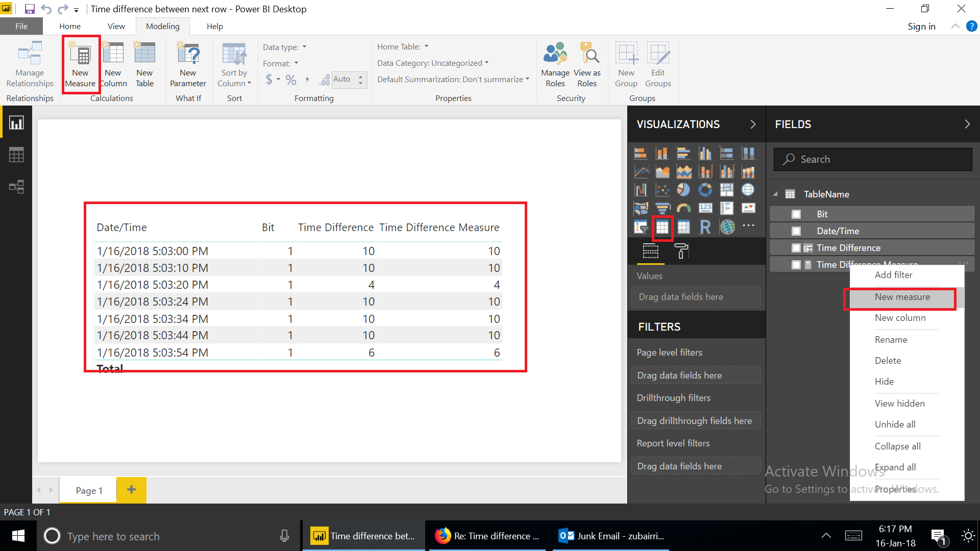Select the gauge visual

pyautogui.click(x=683, y=208)
